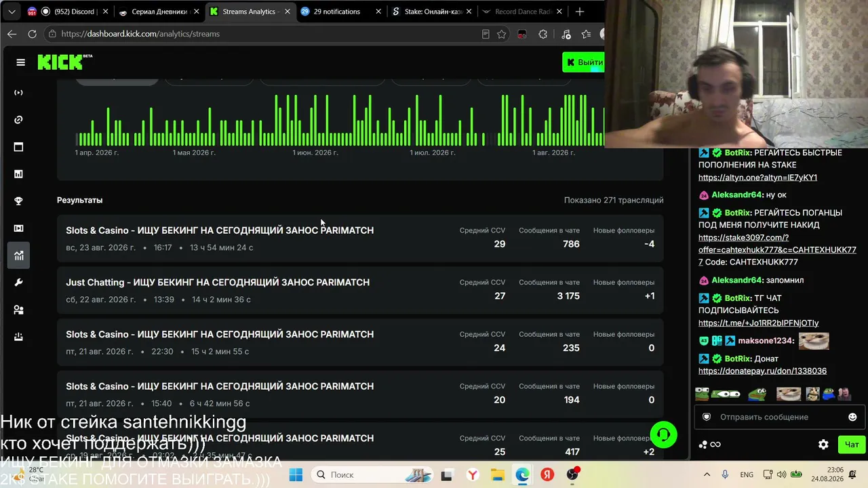Show hidden system tray icons
This screenshot has width=868, height=488.
[707, 475]
